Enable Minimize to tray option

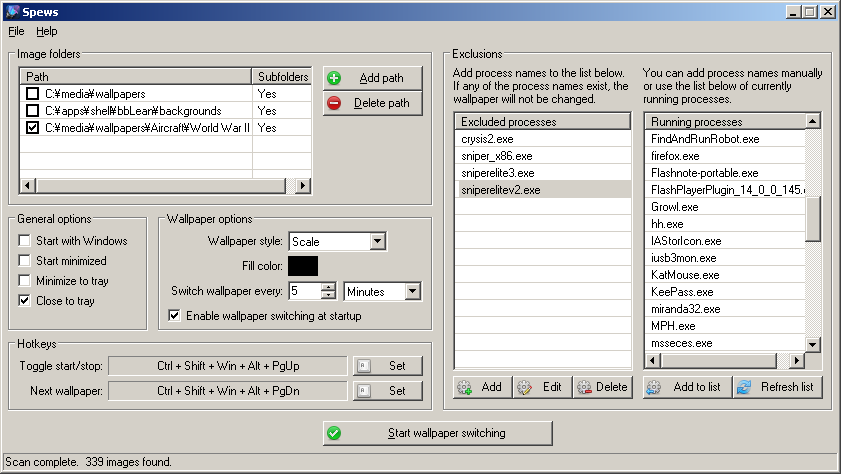24,280
